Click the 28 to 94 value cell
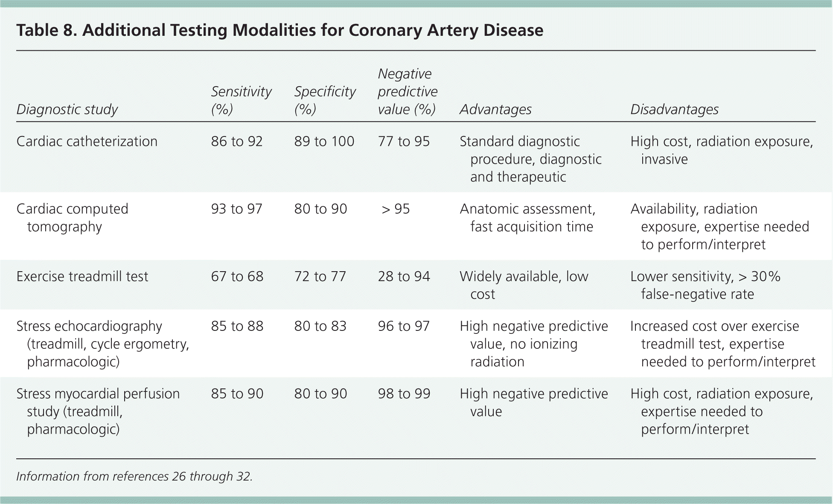The width and height of the screenshot is (833, 504). click(x=404, y=277)
